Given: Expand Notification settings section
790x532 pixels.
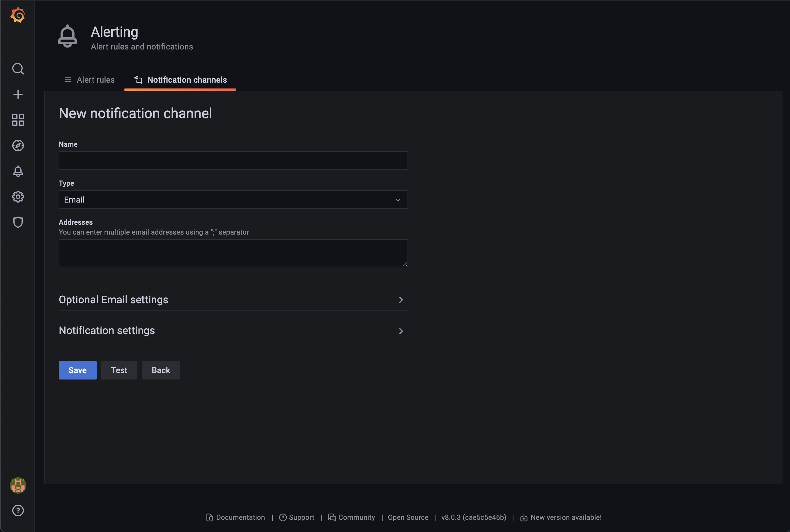Looking at the screenshot, I should tap(233, 331).
